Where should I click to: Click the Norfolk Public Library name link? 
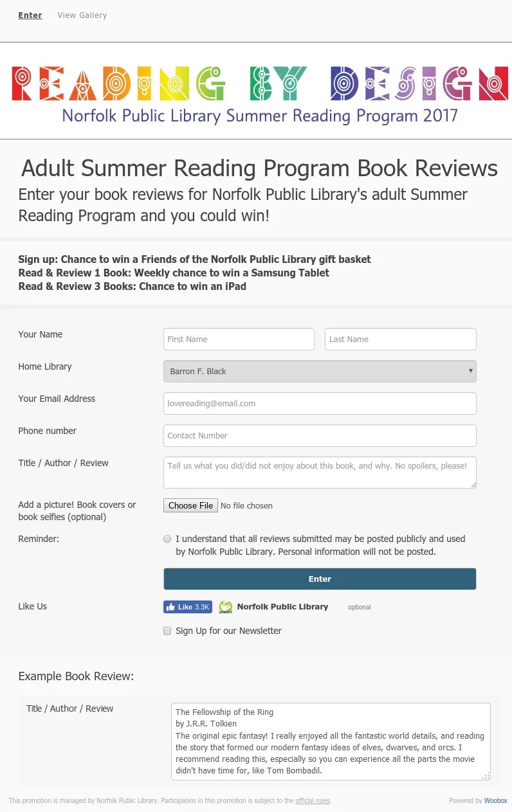click(x=283, y=606)
